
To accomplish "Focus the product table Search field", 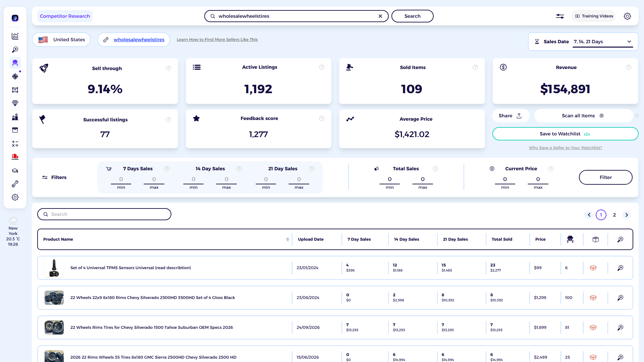I will tap(104, 214).
